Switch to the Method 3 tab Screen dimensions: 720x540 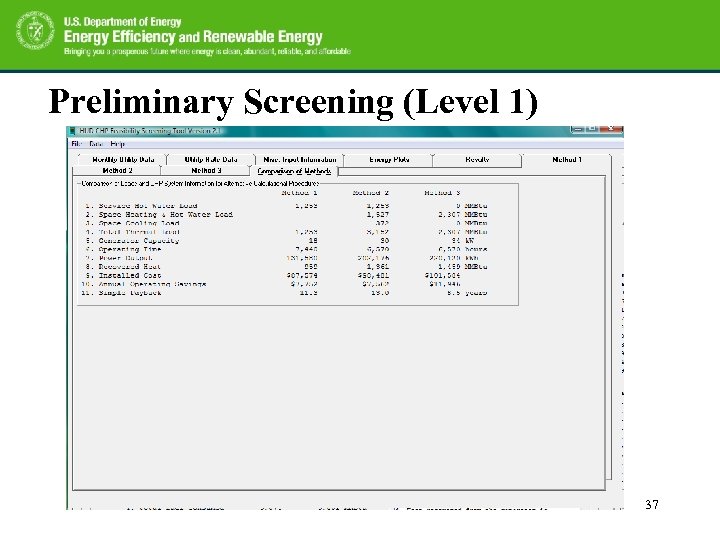point(206,171)
